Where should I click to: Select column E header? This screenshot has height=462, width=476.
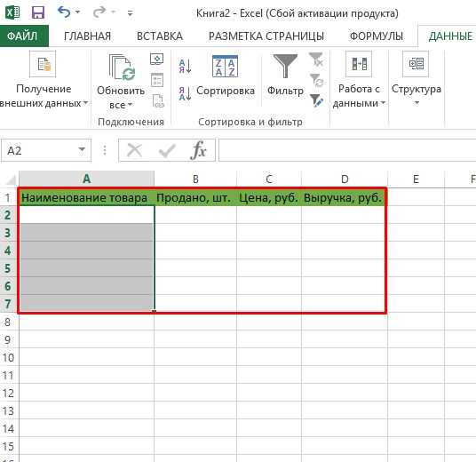[416, 179]
